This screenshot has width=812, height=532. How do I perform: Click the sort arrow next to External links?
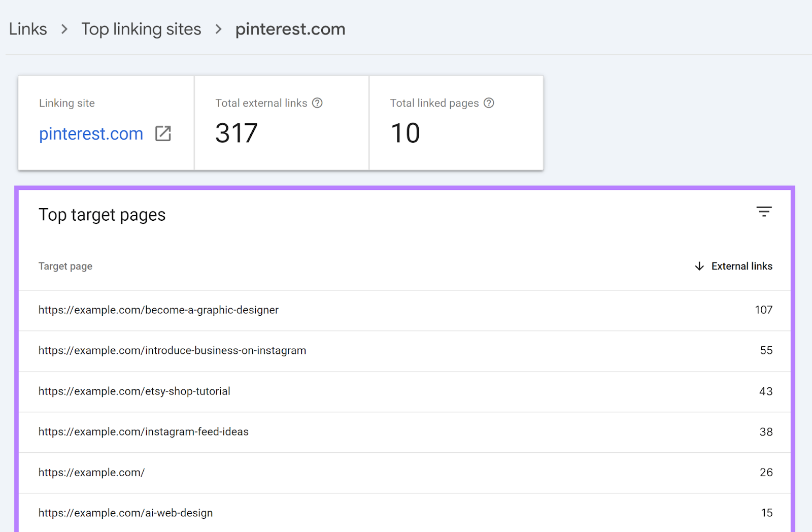click(x=699, y=267)
